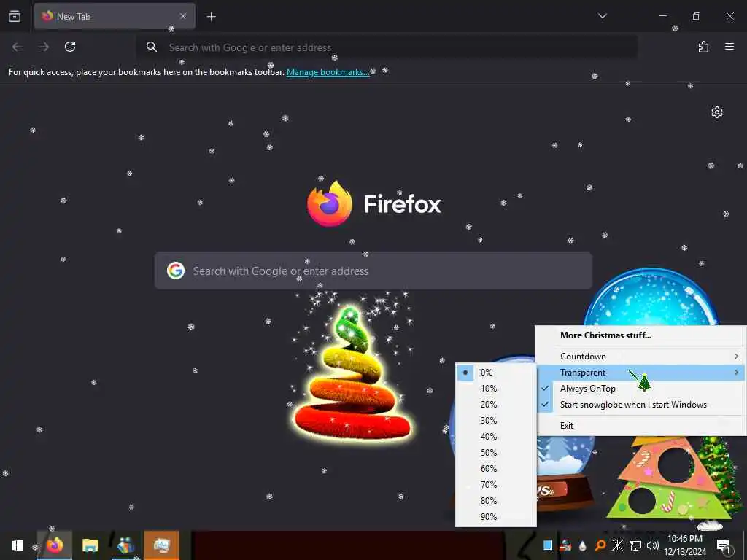Open the notification center icon
The image size is (747, 560).
724,546
